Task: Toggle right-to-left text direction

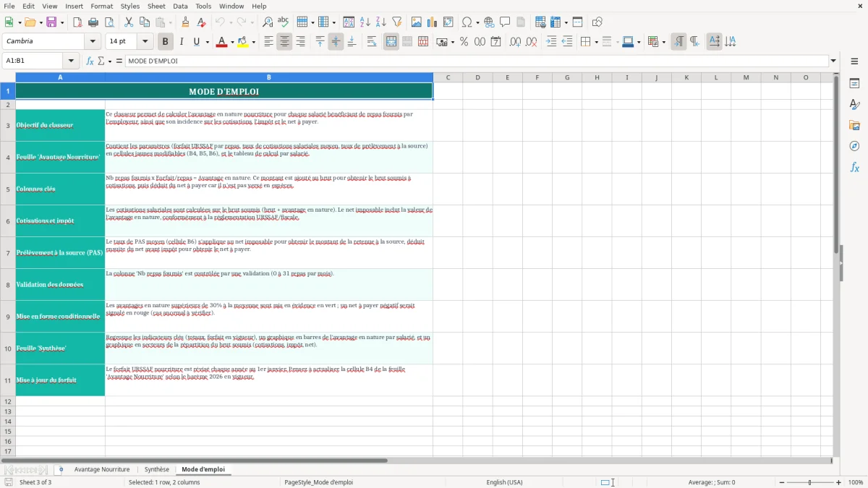Action: [x=694, y=42]
